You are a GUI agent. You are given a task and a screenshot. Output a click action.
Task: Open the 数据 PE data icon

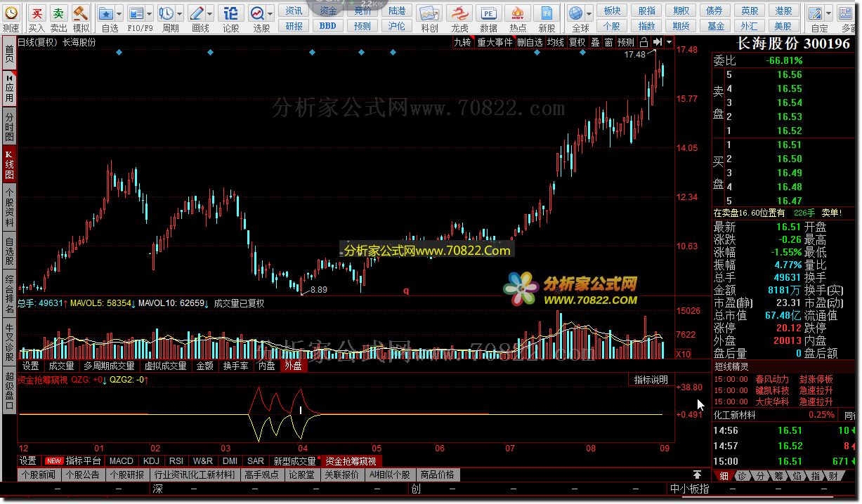(x=488, y=13)
